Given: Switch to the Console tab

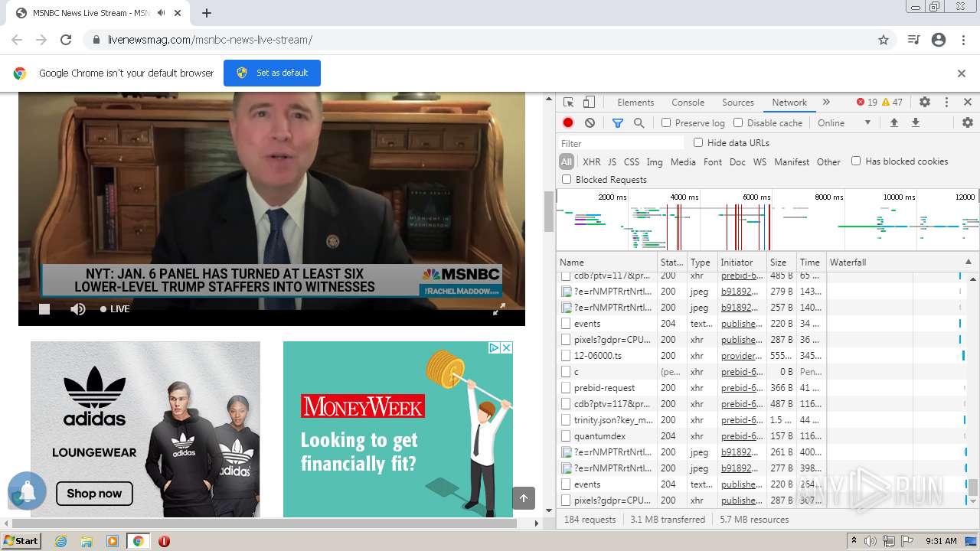Looking at the screenshot, I should (x=688, y=102).
